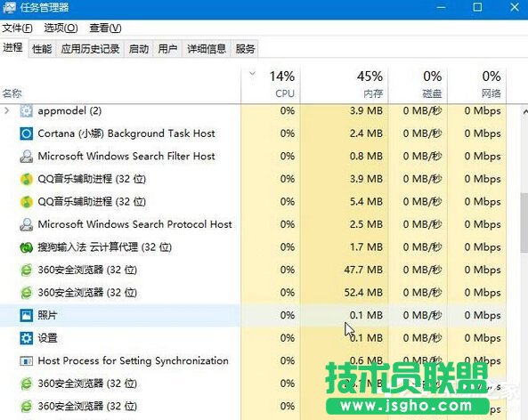
Task: Click the Task Manager title bar icon
Action: tap(9, 7)
